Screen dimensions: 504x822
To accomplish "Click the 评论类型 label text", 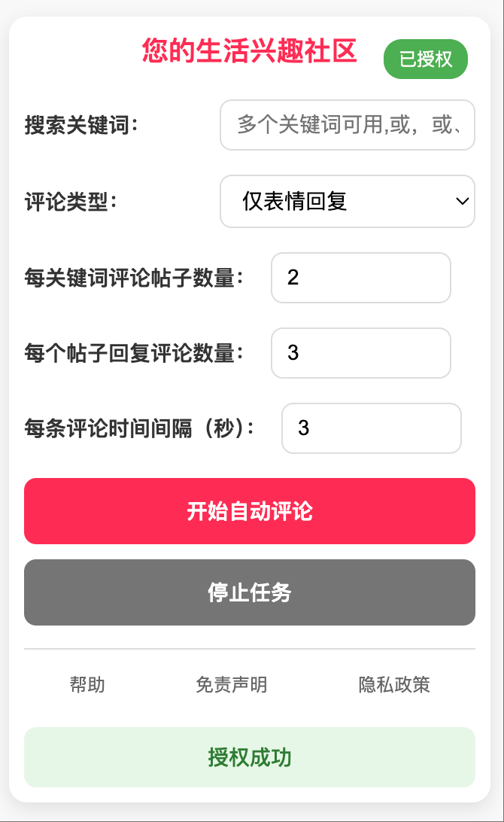I will [x=71, y=202].
